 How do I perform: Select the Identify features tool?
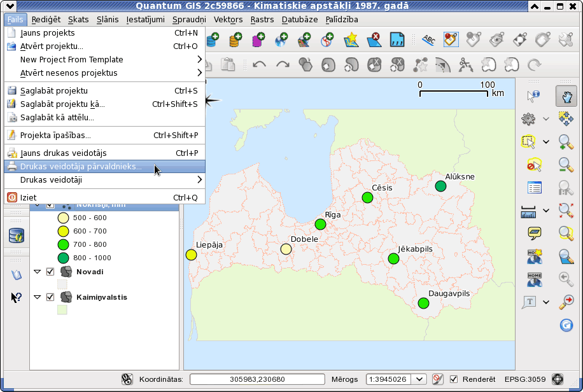(533, 96)
